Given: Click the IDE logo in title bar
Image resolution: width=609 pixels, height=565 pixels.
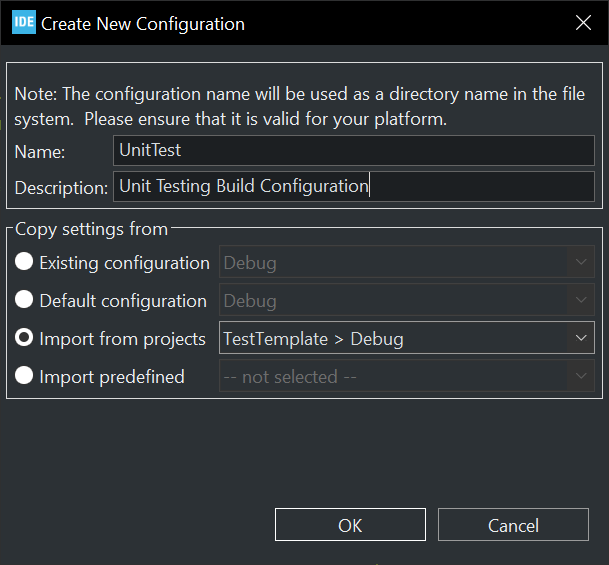Looking at the screenshot, I should pos(24,23).
